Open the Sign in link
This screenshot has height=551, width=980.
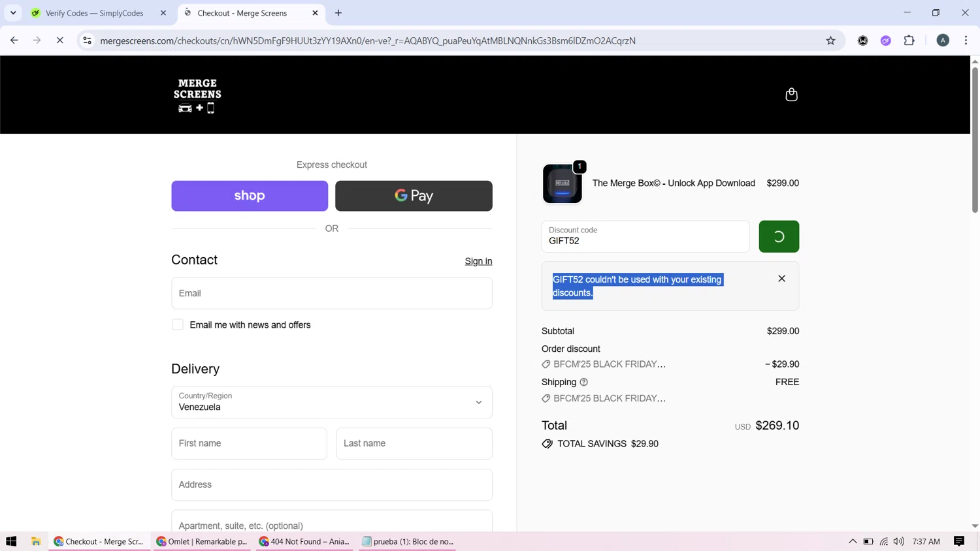pos(478,261)
